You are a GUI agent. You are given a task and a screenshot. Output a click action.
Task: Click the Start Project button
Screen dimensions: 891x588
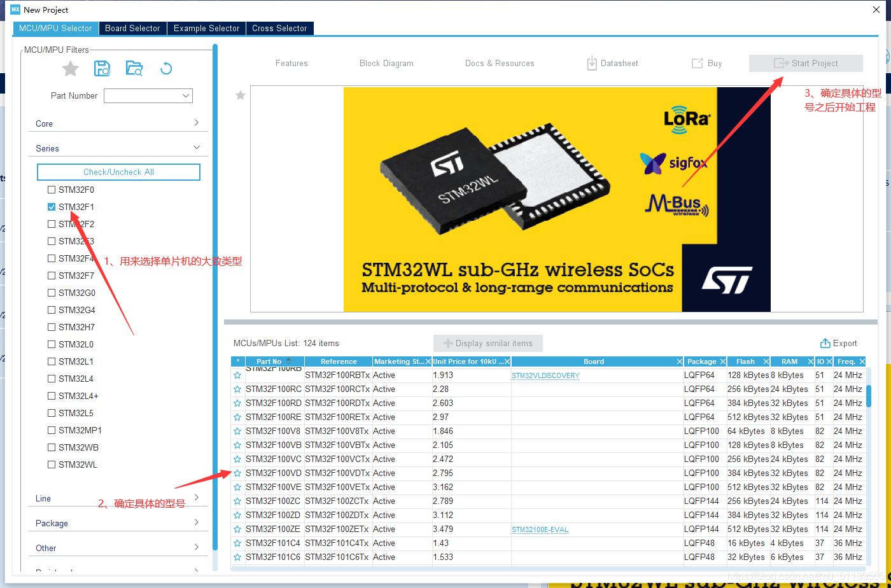pos(806,63)
